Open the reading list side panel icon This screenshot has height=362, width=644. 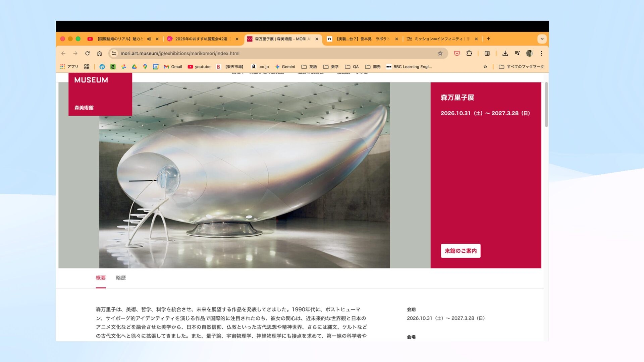coord(487,53)
